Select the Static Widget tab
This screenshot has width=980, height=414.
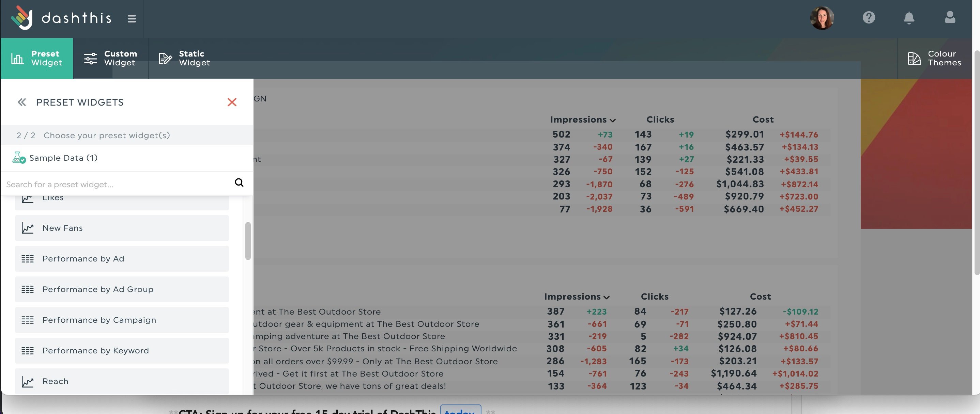[x=184, y=58]
